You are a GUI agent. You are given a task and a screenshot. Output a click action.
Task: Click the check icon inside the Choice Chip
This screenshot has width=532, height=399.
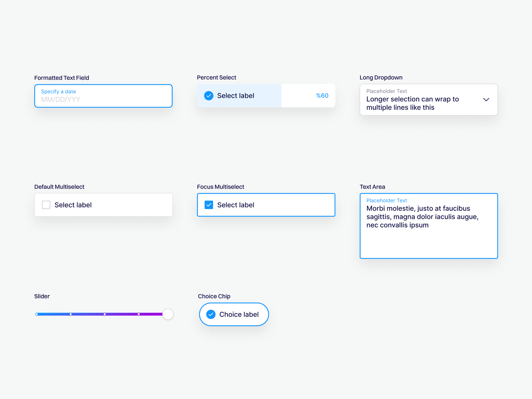point(210,314)
